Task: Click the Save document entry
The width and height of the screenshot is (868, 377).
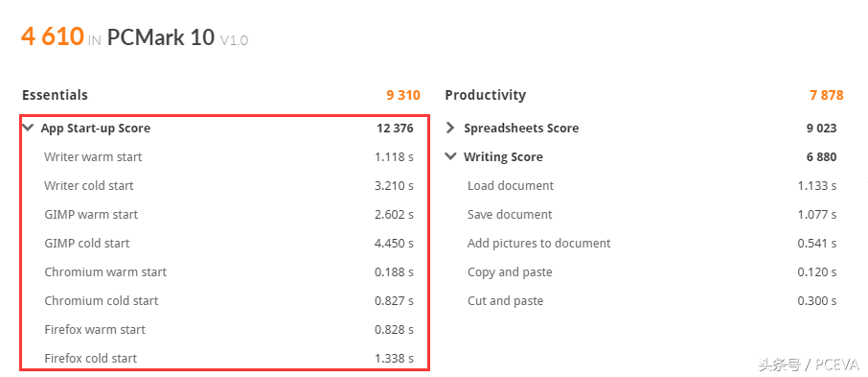Action: tap(652, 215)
